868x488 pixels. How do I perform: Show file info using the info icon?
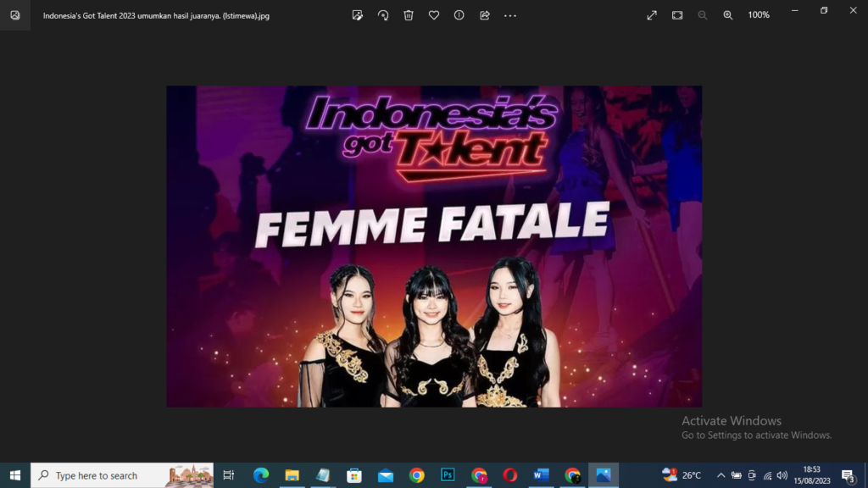[x=459, y=15]
